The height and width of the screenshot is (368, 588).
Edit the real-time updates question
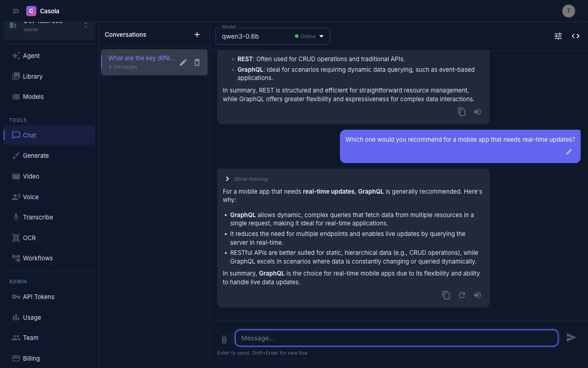click(569, 151)
